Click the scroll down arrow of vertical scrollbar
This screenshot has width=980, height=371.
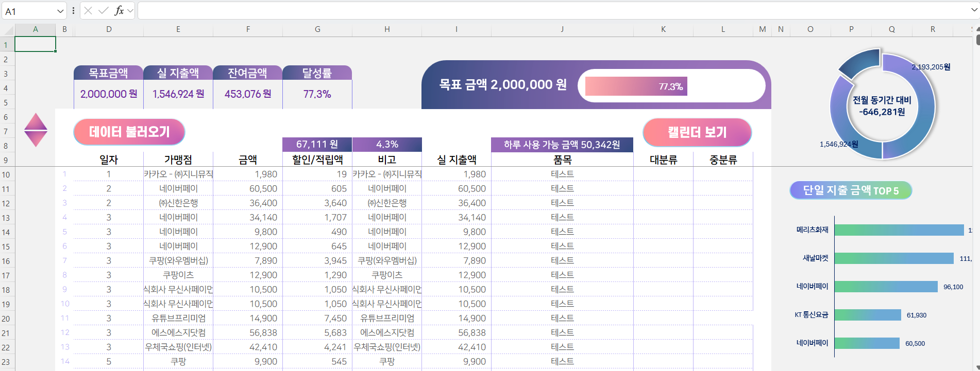click(x=977, y=367)
